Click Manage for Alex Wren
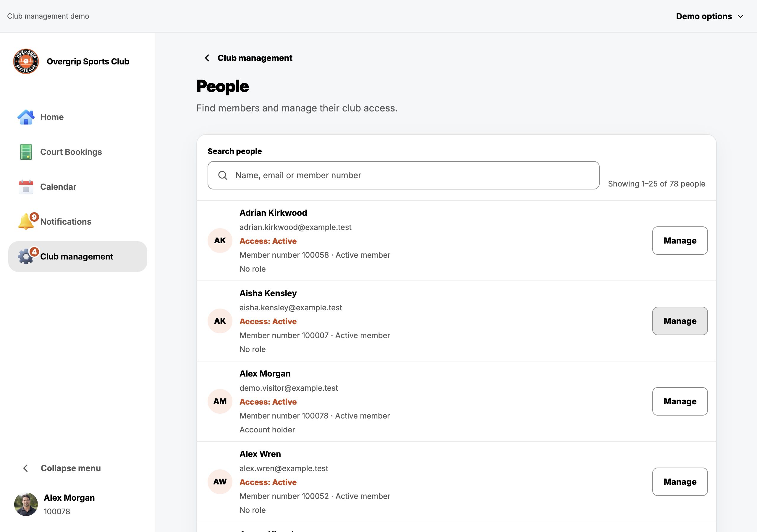The image size is (757, 532). tap(680, 482)
